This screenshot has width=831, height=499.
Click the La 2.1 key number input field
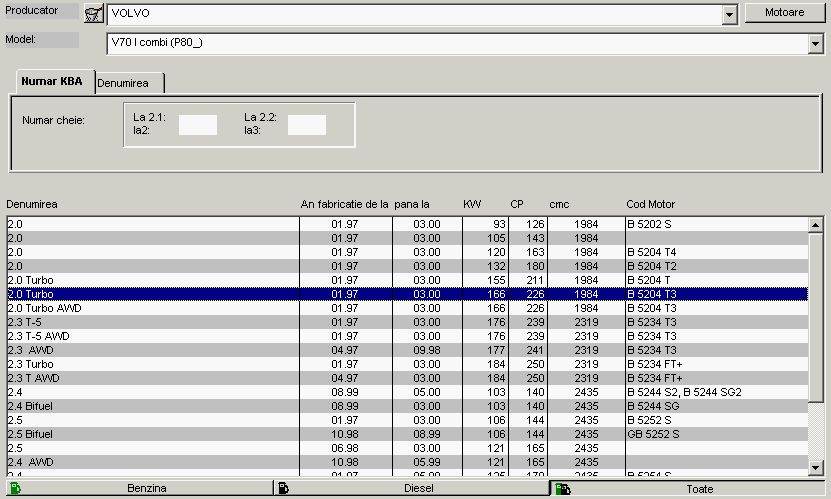198,125
